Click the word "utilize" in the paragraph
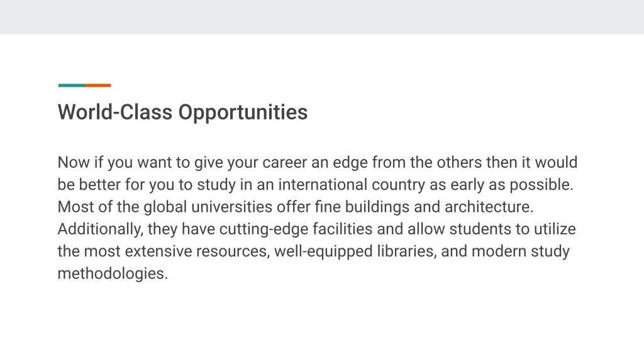Screen dimensions: 644x362 coord(555,229)
